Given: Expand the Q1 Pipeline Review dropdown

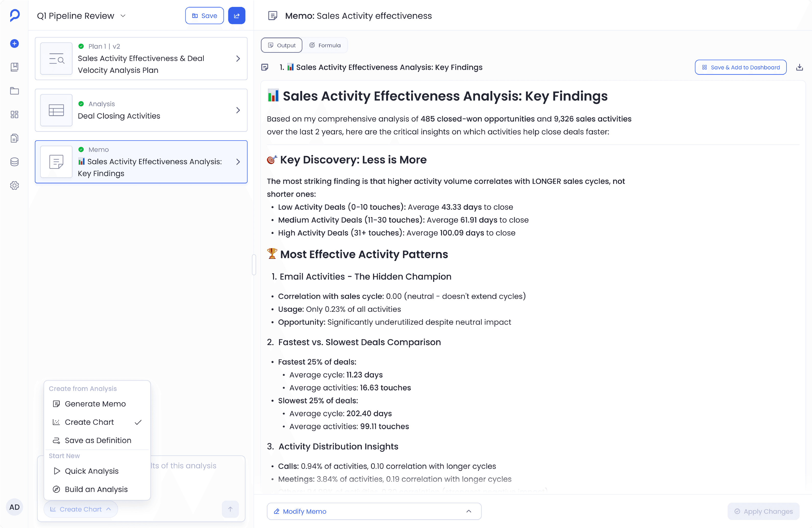Looking at the screenshot, I should pyautogui.click(x=123, y=16).
